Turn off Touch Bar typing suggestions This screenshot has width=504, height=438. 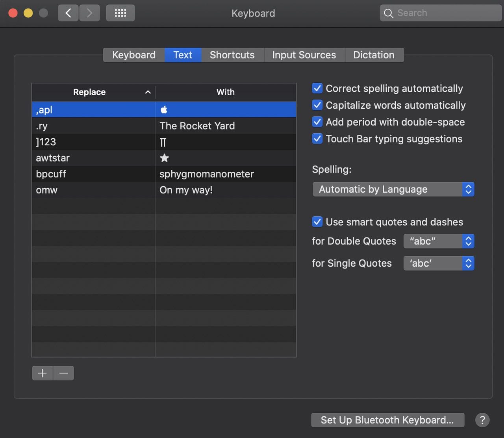[317, 139]
